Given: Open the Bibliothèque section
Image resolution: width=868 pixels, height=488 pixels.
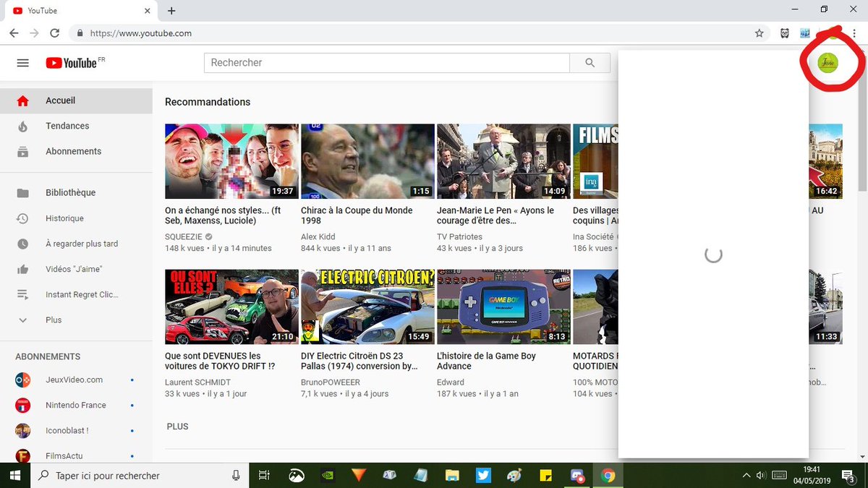Looking at the screenshot, I should point(76,193).
